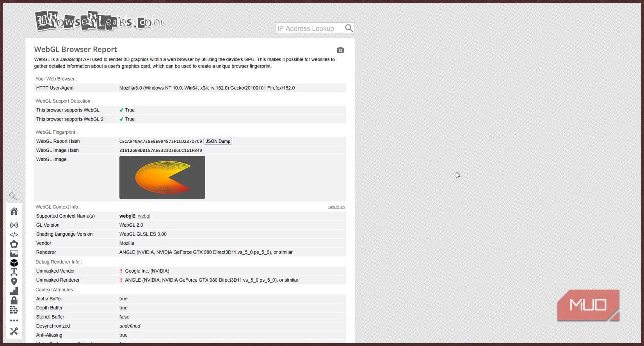Select the WebGL 3D cube sidebar icon
Image resolution: width=644 pixels, height=346 pixels.
coord(14,263)
